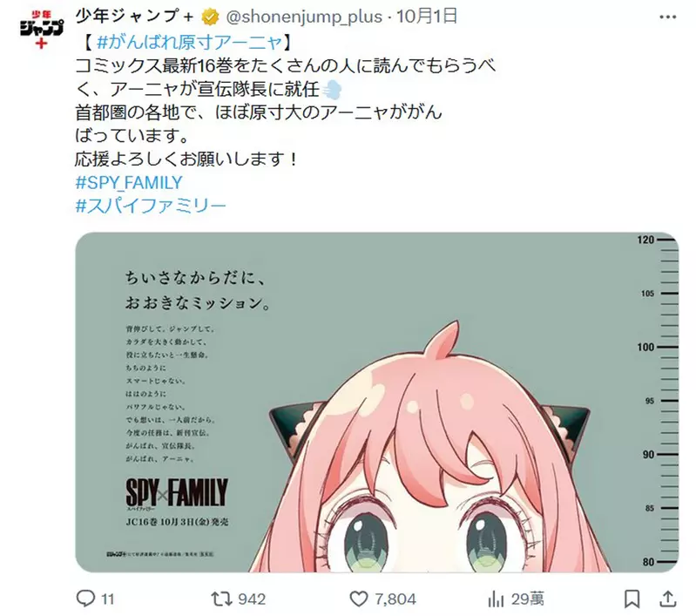Viewport: 696px width, 616px height.
Task: View analytics via the bar chart icon
Action: (x=496, y=599)
